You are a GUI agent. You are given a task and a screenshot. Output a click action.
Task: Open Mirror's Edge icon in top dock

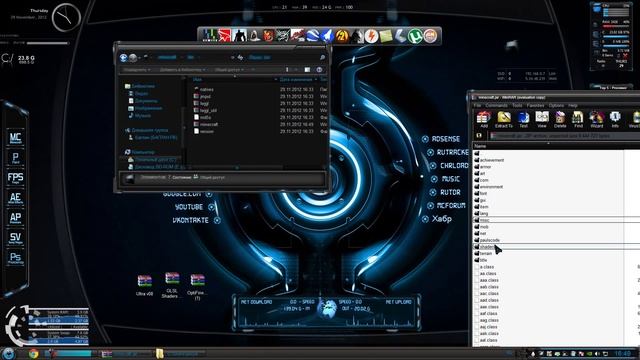click(224, 36)
